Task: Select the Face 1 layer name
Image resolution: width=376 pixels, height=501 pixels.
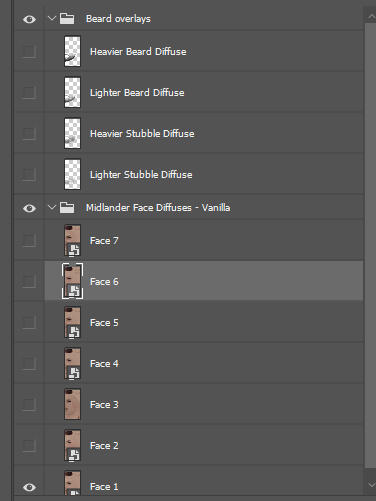Action: (x=104, y=487)
